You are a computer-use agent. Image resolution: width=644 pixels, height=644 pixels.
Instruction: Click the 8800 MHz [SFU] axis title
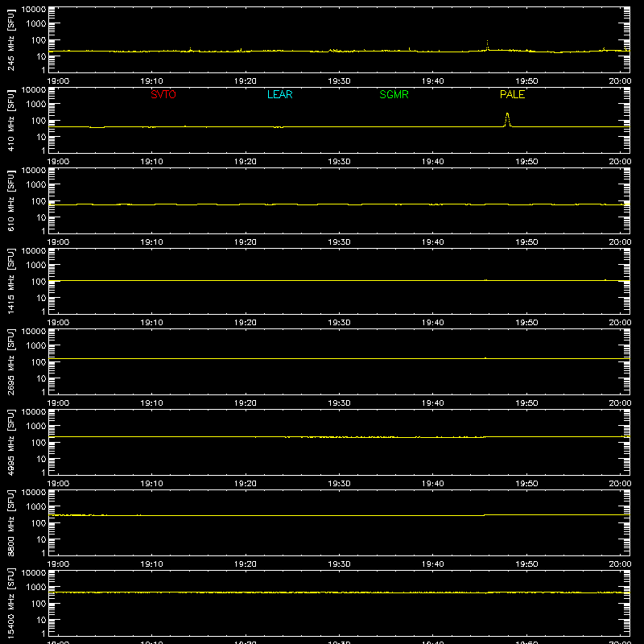click(x=10, y=522)
